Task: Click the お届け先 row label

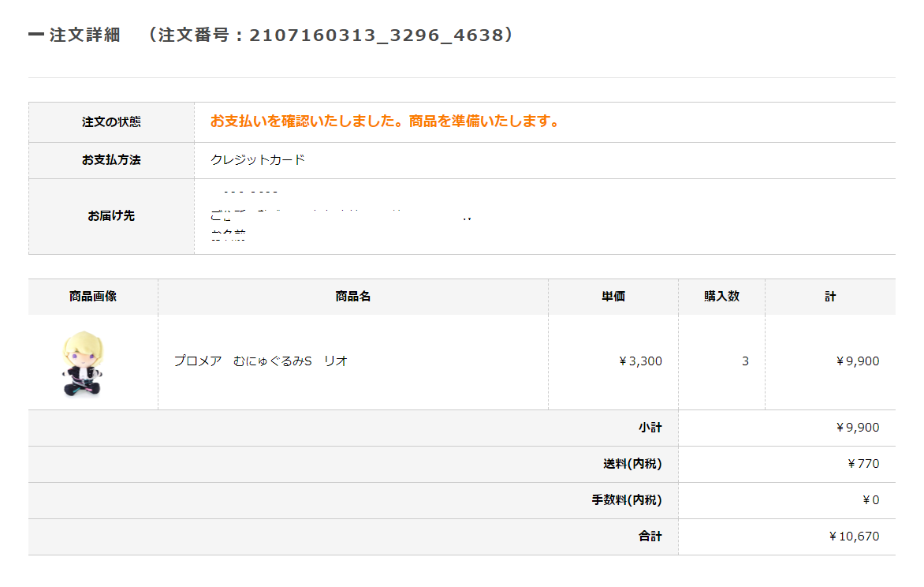Action: (x=111, y=216)
